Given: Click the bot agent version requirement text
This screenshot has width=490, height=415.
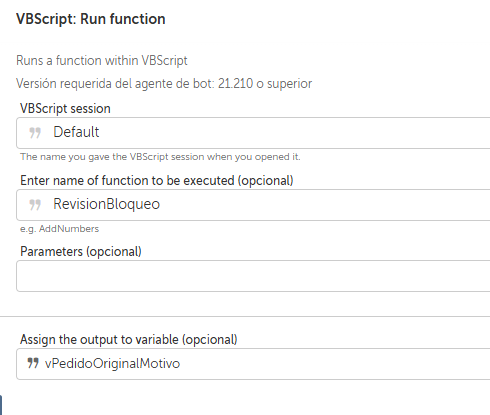Looking at the screenshot, I should coord(164,83).
